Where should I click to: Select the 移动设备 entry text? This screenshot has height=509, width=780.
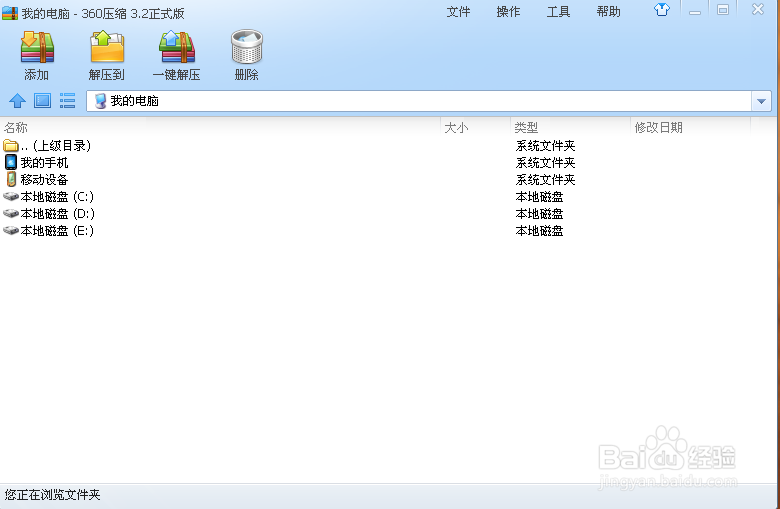click(x=44, y=180)
